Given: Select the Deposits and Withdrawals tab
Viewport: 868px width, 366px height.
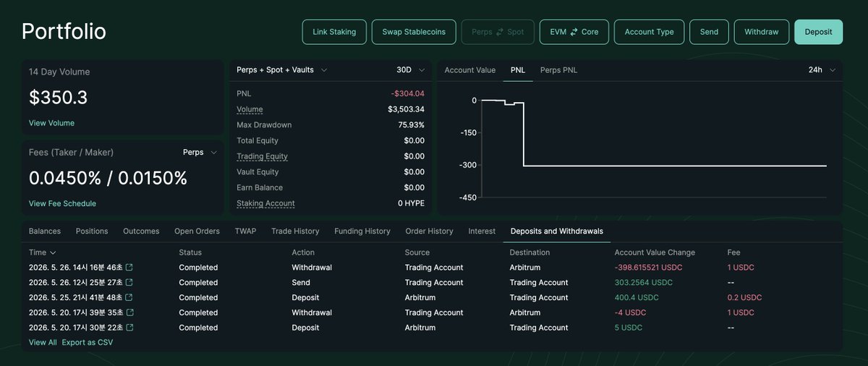Looking at the screenshot, I should (557, 231).
